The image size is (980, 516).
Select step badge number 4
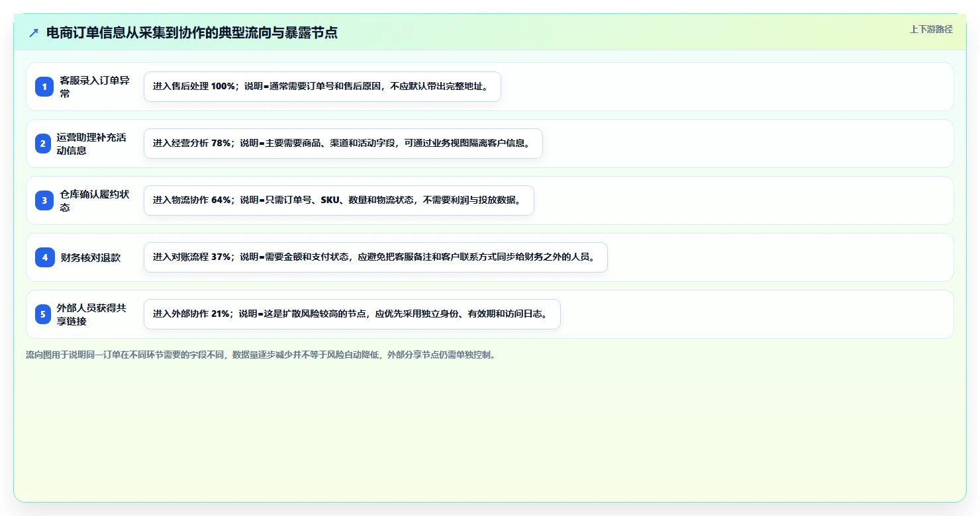tap(45, 257)
